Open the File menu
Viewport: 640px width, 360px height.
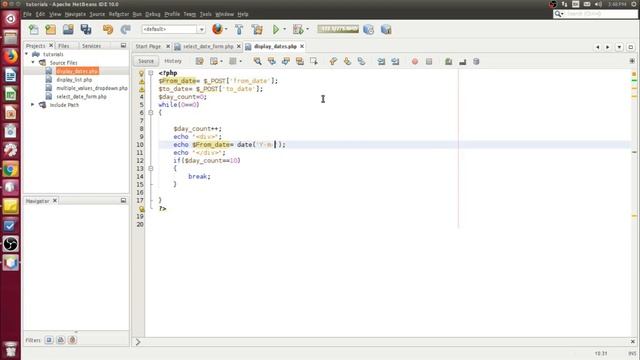(27, 14)
